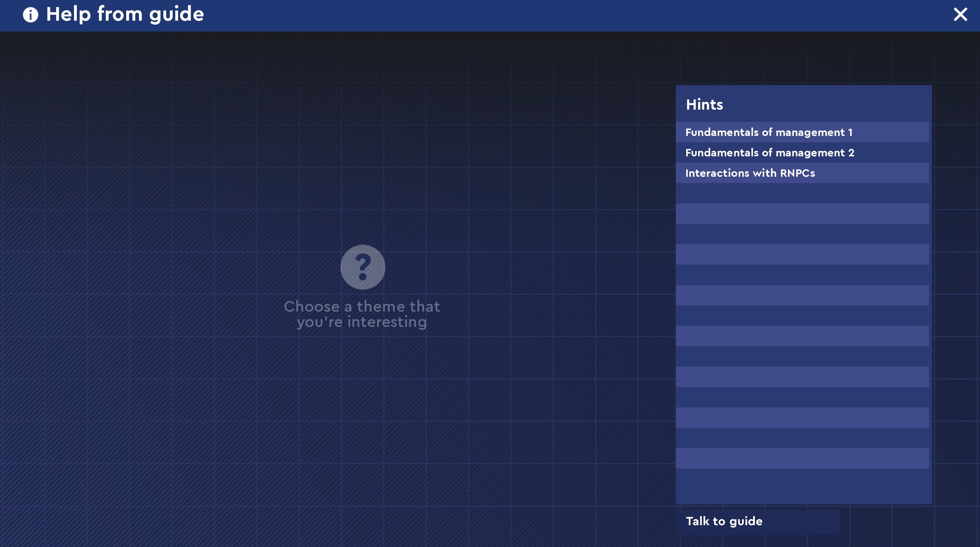
Task: Click the word management in the first hint
Action: click(x=810, y=133)
